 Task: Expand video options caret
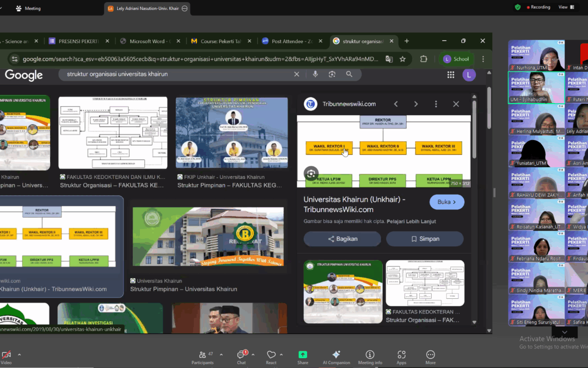pyautogui.click(x=20, y=354)
